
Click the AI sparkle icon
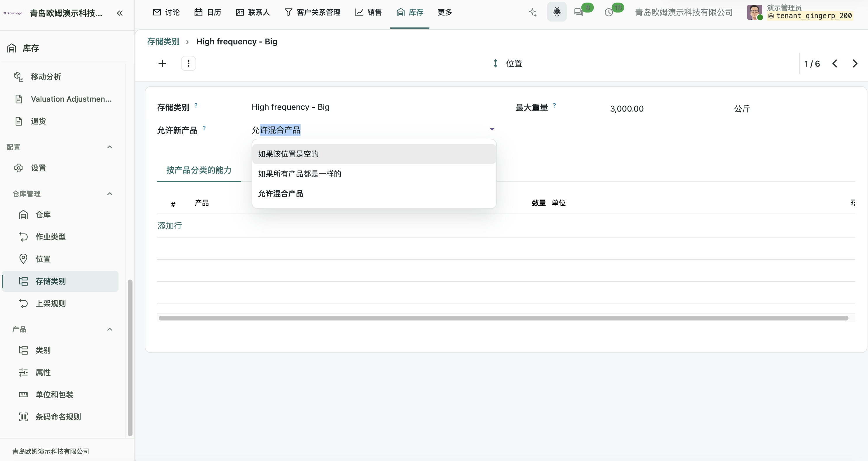[x=533, y=13]
